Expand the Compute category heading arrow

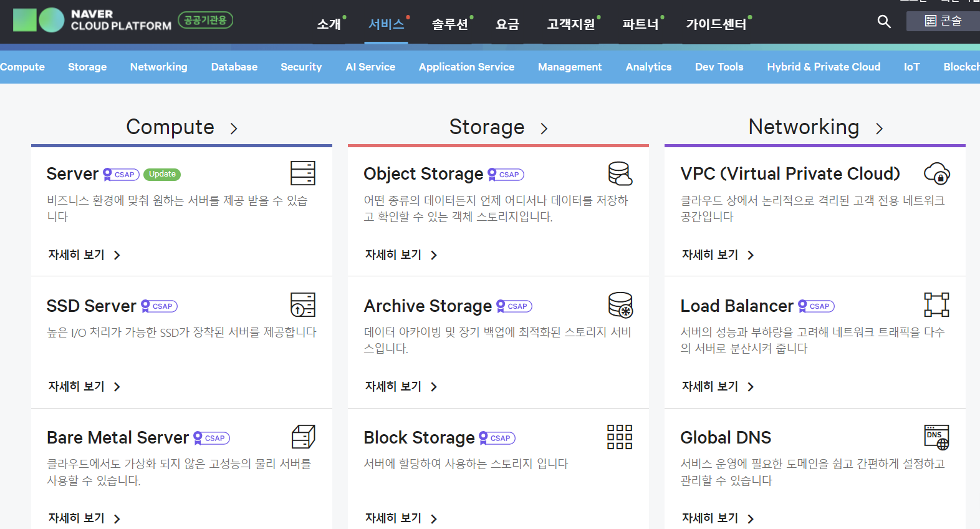(x=234, y=129)
